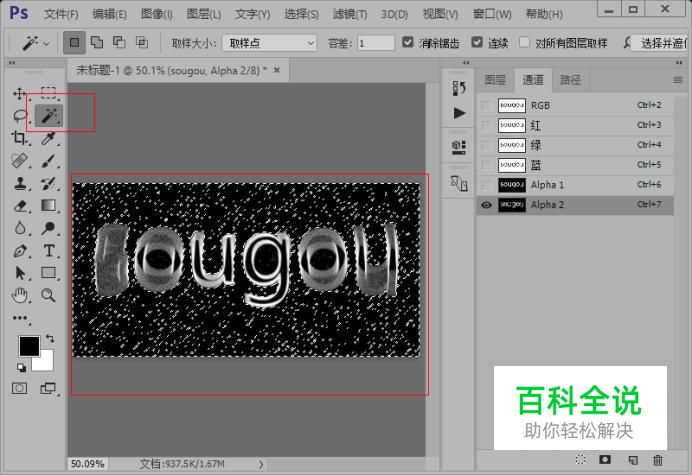
Task: Change screen mode button
Action: (x=48, y=388)
